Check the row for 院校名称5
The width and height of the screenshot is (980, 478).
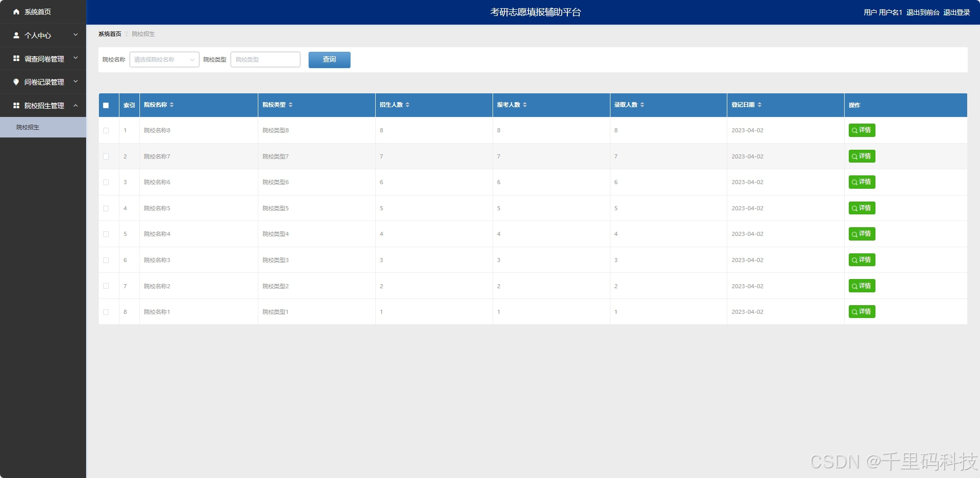pos(106,208)
